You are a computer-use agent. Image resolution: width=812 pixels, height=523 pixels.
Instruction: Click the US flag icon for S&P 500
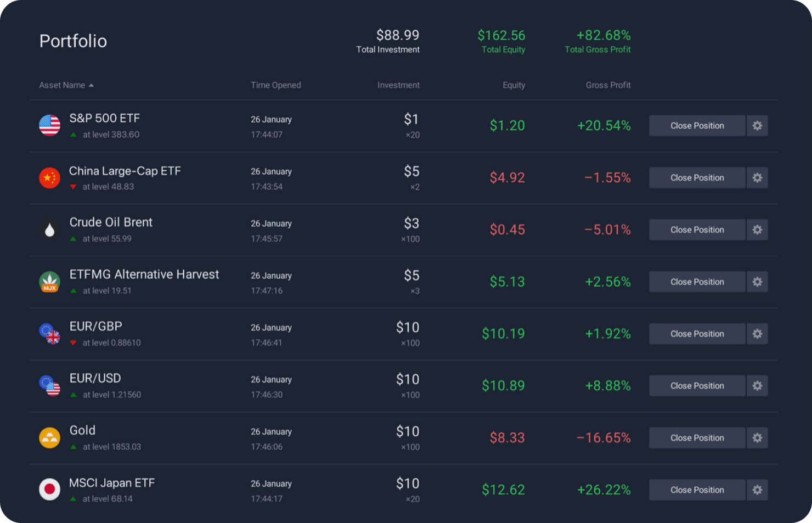(50, 126)
